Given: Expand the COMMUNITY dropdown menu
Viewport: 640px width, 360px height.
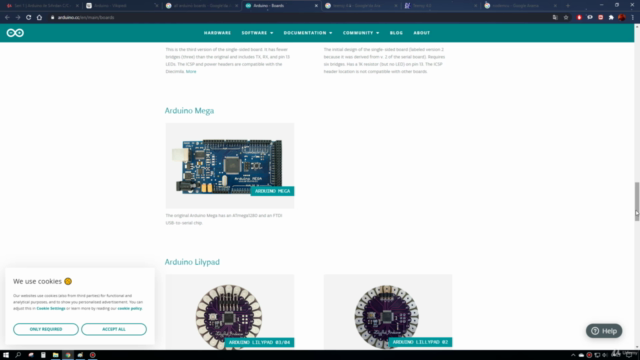Looking at the screenshot, I should click(361, 33).
